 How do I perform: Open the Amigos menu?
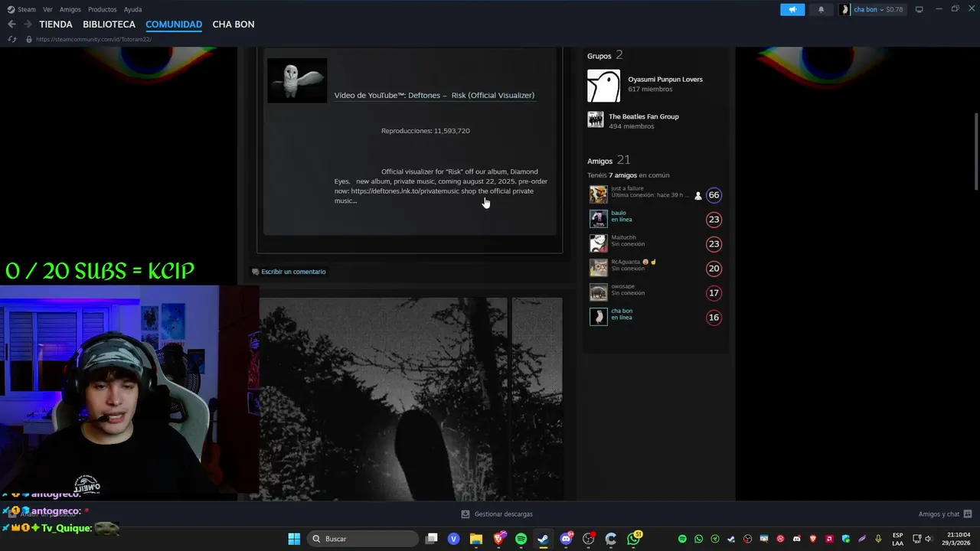tap(70, 9)
